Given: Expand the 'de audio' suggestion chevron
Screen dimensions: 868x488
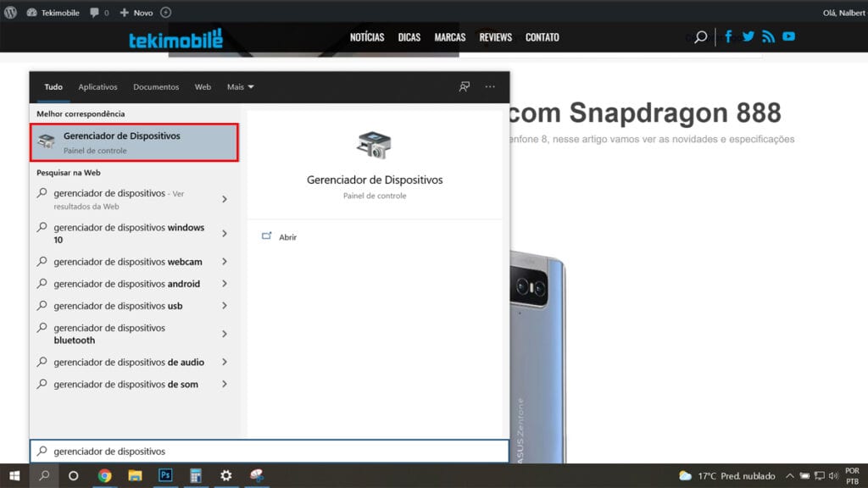Looking at the screenshot, I should pyautogui.click(x=224, y=362).
